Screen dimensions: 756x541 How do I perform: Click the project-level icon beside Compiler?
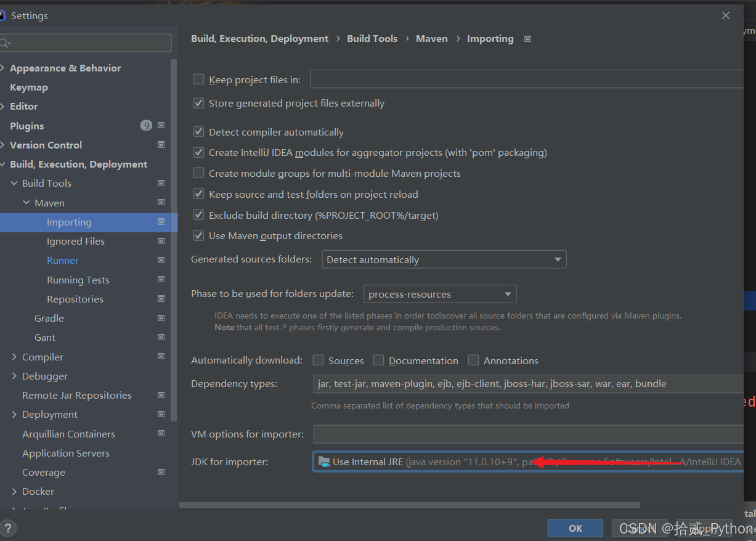161,356
